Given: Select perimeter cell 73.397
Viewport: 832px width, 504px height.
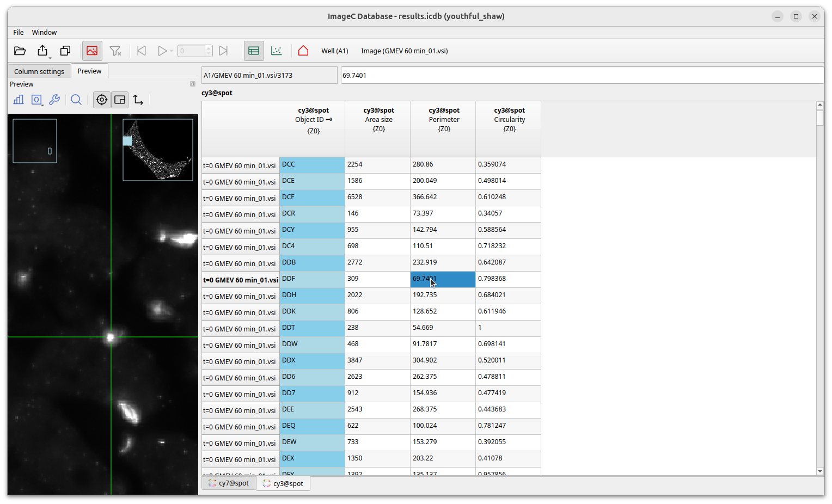Looking at the screenshot, I should 443,214.
